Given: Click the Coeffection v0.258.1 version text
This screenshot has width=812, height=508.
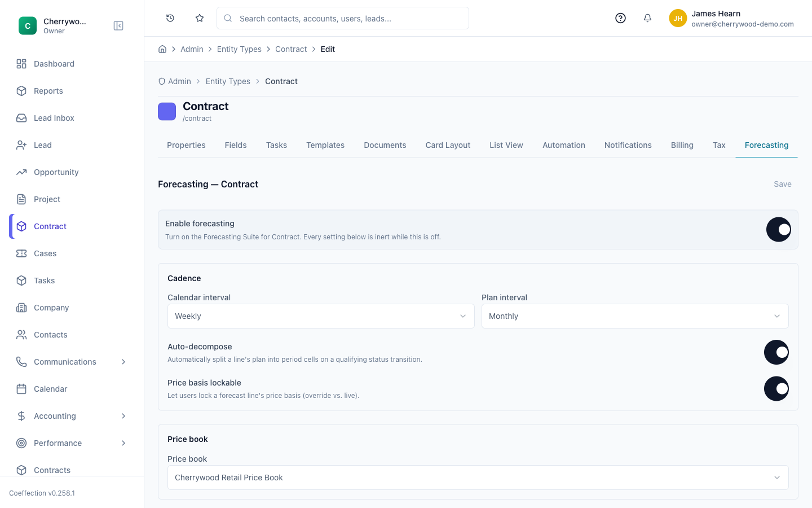Looking at the screenshot, I should point(42,493).
